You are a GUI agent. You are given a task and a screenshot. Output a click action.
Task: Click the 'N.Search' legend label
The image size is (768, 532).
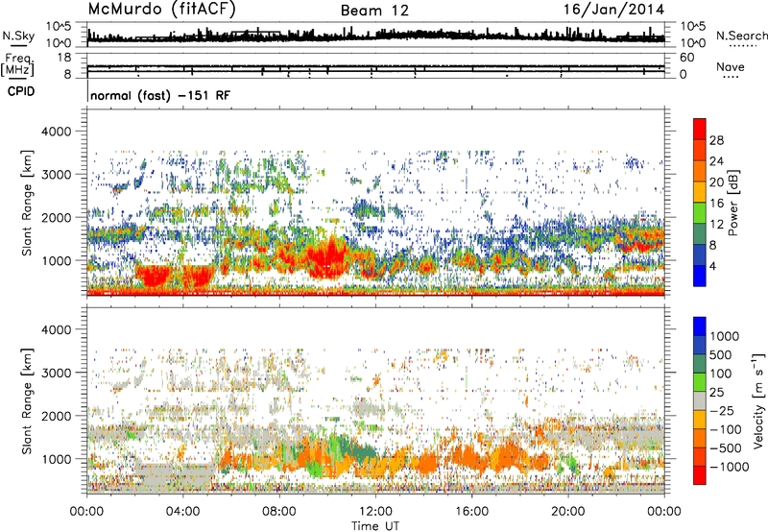[741, 36]
